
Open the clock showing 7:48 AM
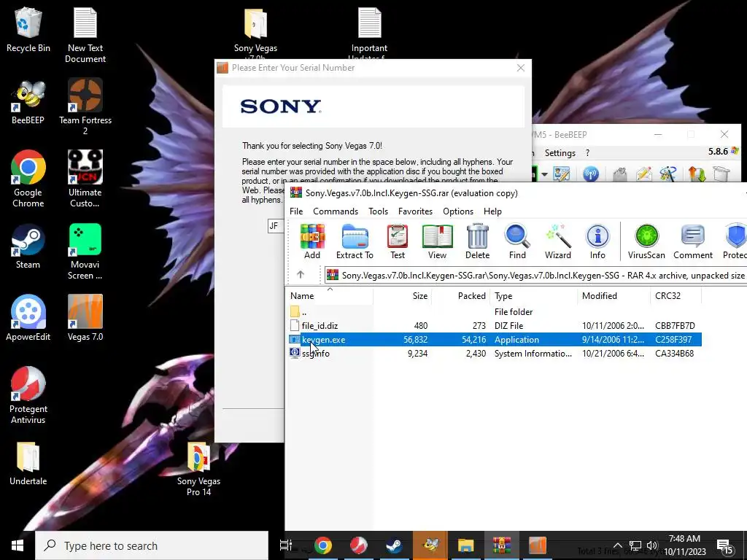click(x=685, y=545)
